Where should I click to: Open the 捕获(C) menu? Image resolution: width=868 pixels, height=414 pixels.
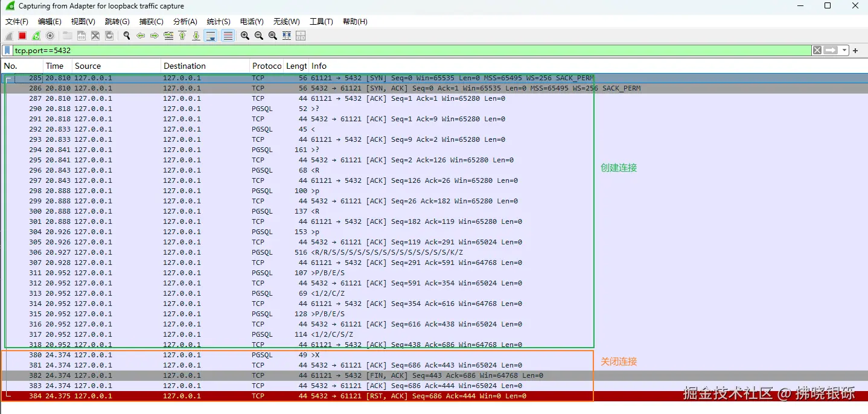point(152,21)
